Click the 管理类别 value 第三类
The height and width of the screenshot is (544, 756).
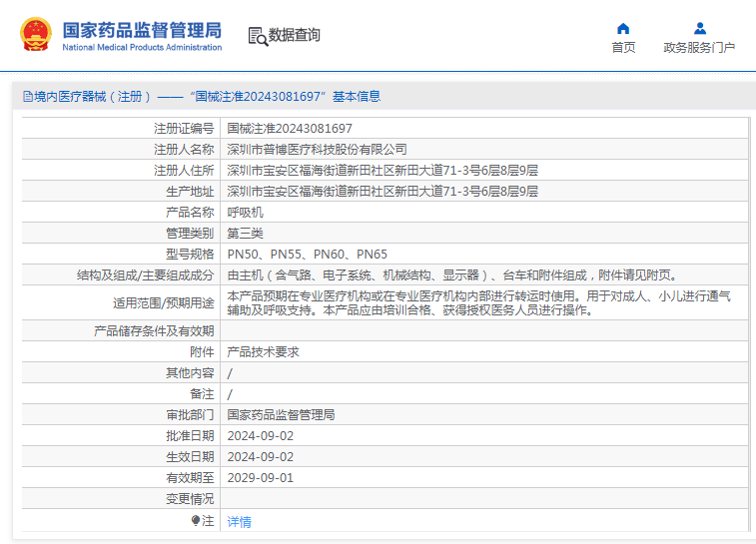pyautogui.click(x=245, y=234)
